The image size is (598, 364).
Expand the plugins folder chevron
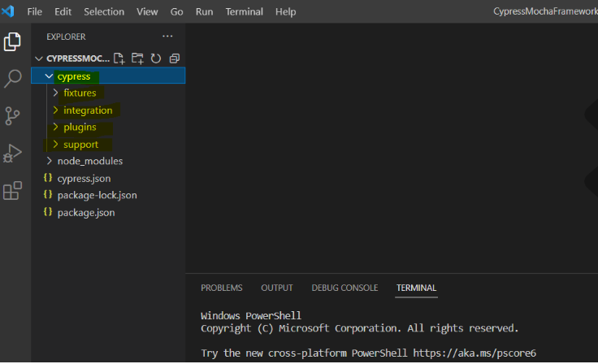pyautogui.click(x=56, y=127)
